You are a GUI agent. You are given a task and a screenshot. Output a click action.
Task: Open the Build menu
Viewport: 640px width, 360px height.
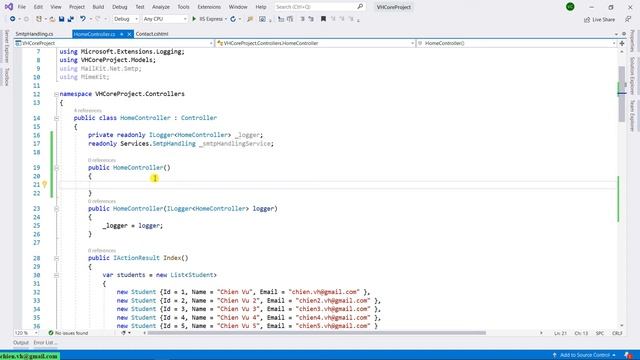click(98, 7)
